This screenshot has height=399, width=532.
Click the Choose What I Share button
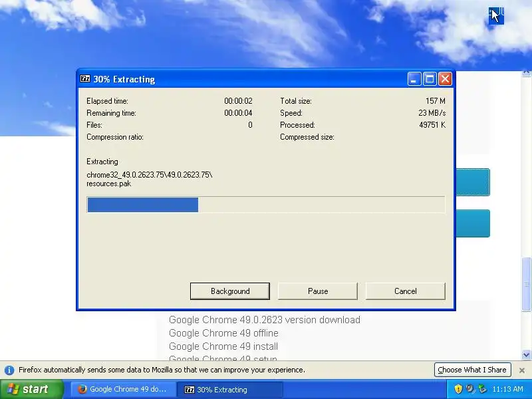tap(472, 370)
